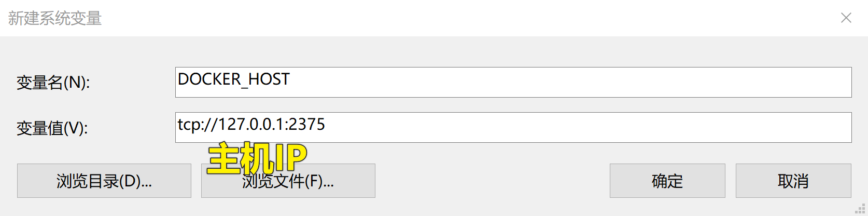
Task: Confirm with the 确定 button
Action: 667,181
